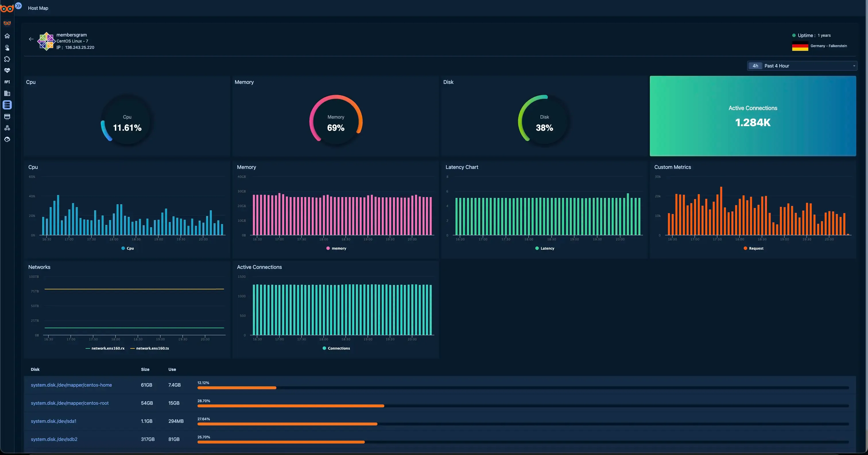Click the Germany - Falkenstein location text

click(829, 46)
